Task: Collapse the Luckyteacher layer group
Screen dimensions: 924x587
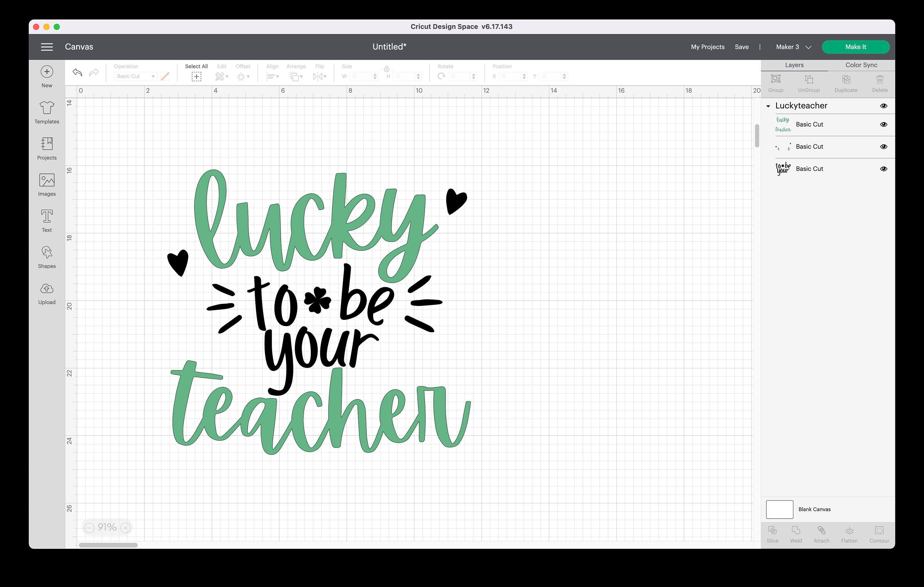Action: (768, 106)
